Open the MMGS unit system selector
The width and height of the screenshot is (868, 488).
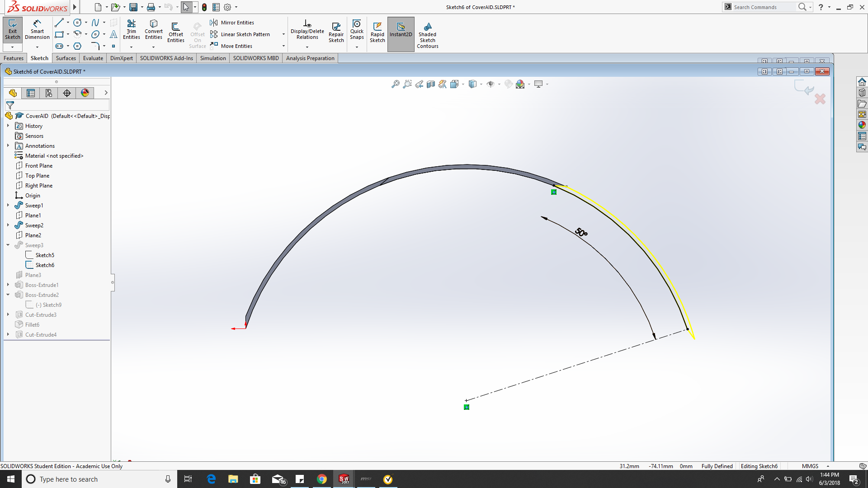pos(815,466)
